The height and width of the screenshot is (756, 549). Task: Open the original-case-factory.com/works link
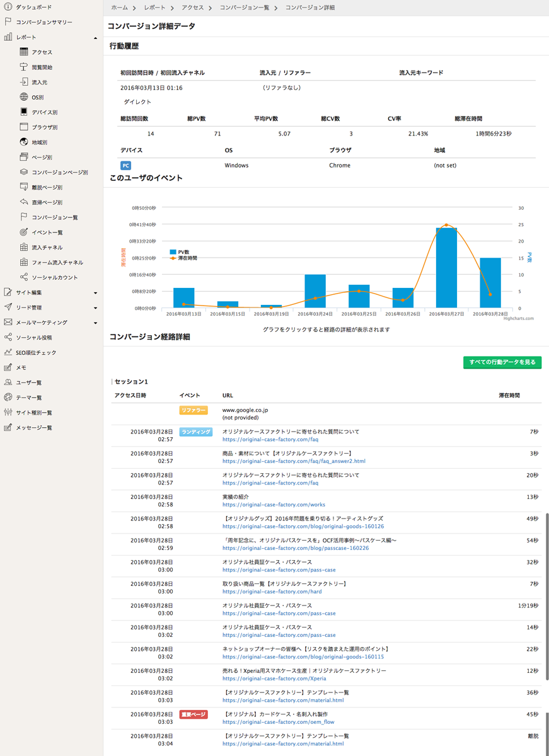pos(274,505)
